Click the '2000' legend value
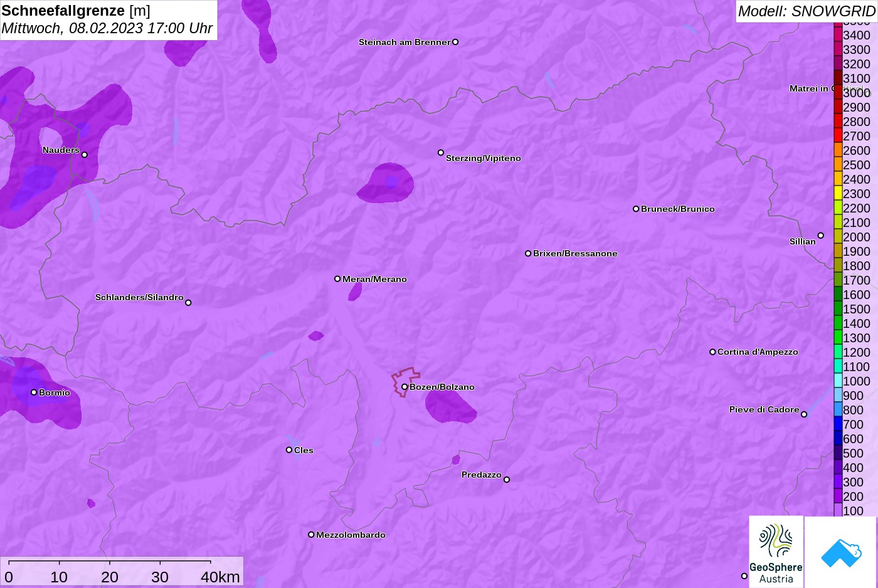Screen dimensions: 878x588 click(x=857, y=237)
